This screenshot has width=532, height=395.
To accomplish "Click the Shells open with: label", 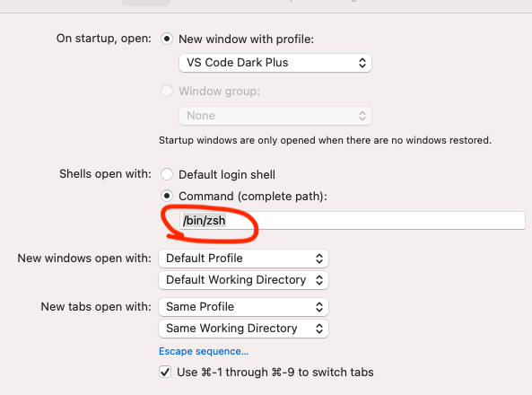I will (x=105, y=174).
